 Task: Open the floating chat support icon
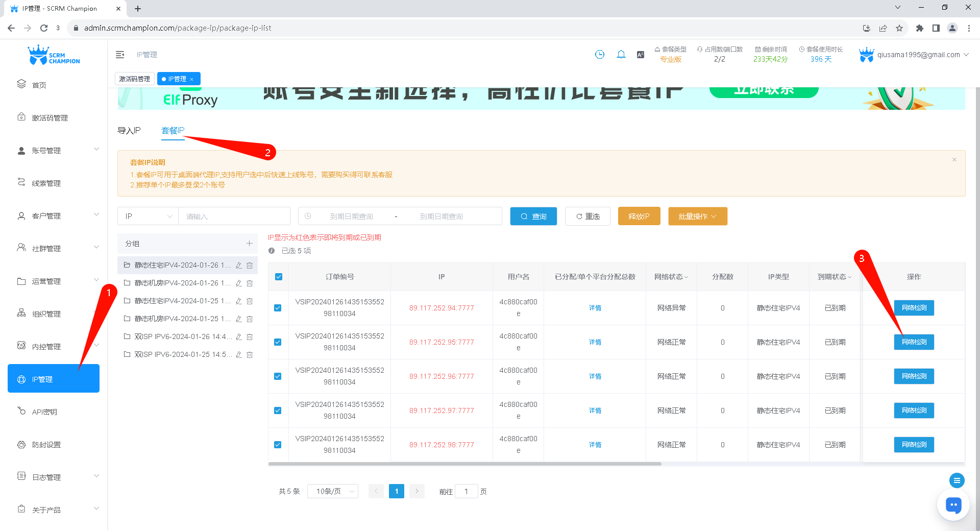[953, 505]
